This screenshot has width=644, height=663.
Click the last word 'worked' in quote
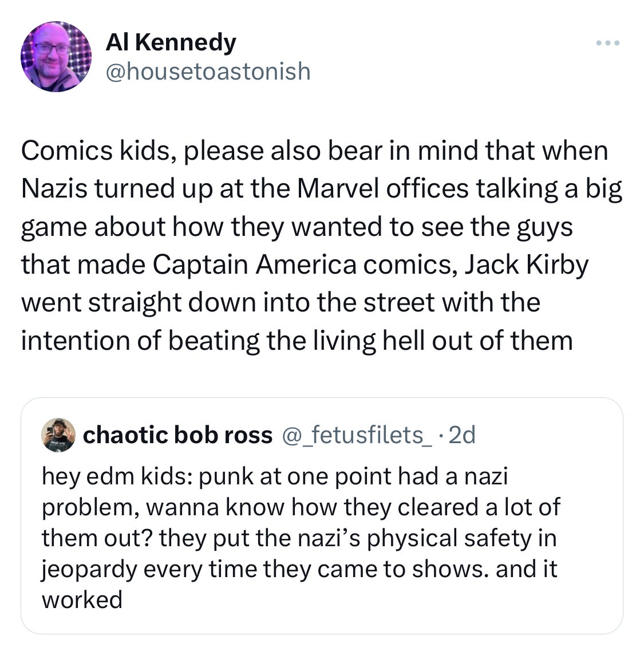click(x=82, y=599)
